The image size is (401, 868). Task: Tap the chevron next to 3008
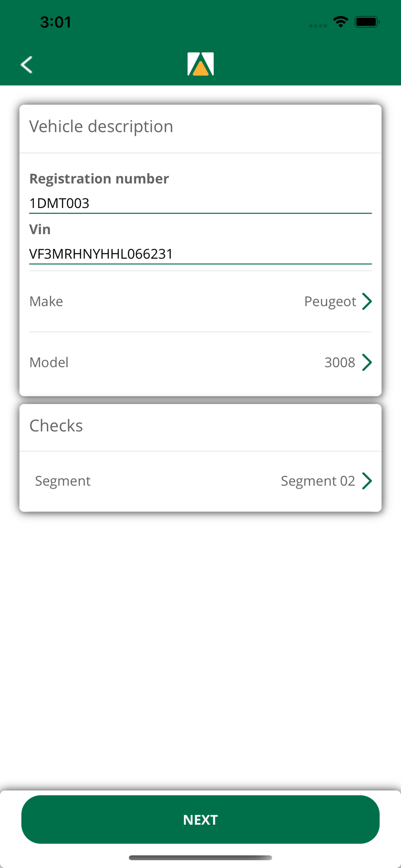pyautogui.click(x=367, y=362)
